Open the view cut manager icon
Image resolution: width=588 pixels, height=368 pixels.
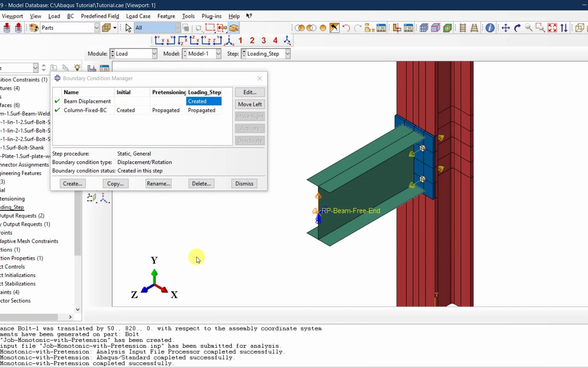click(447, 28)
